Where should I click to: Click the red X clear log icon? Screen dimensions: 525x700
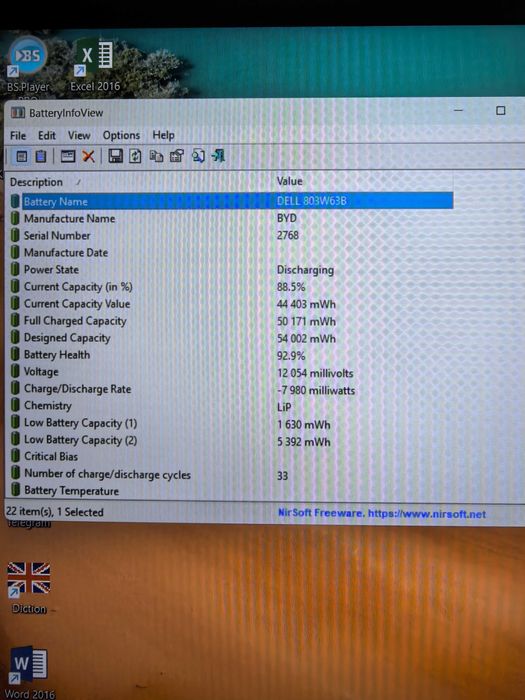click(x=88, y=156)
